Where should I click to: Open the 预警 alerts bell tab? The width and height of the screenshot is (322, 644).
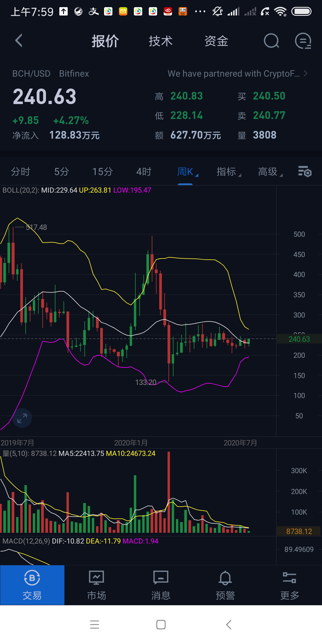[225, 585]
